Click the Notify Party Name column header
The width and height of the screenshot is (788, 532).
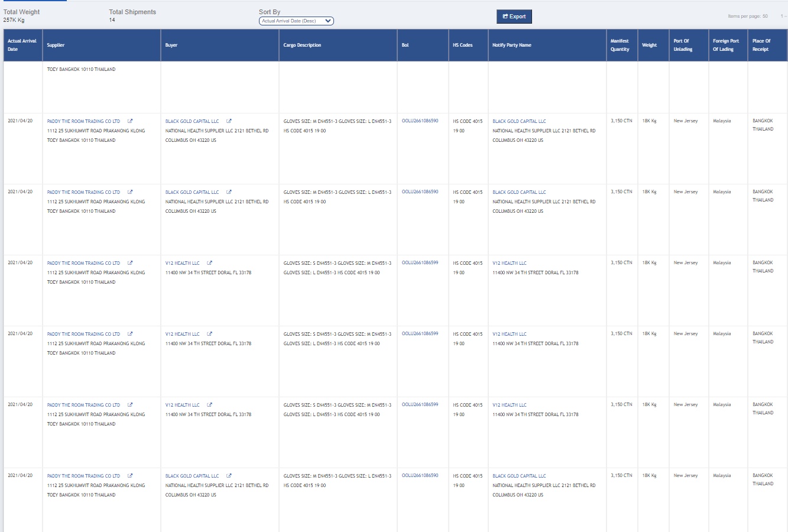tap(511, 45)
